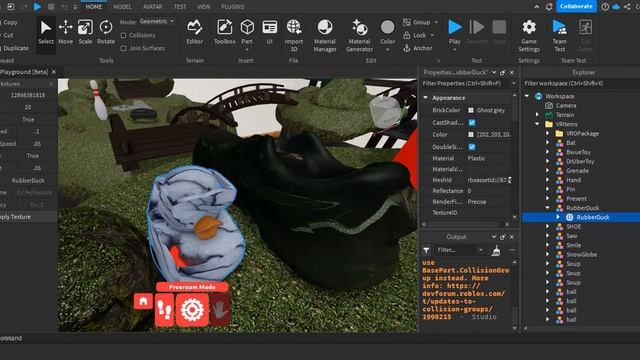Open the HOME ribbon tab

(93, 7)
